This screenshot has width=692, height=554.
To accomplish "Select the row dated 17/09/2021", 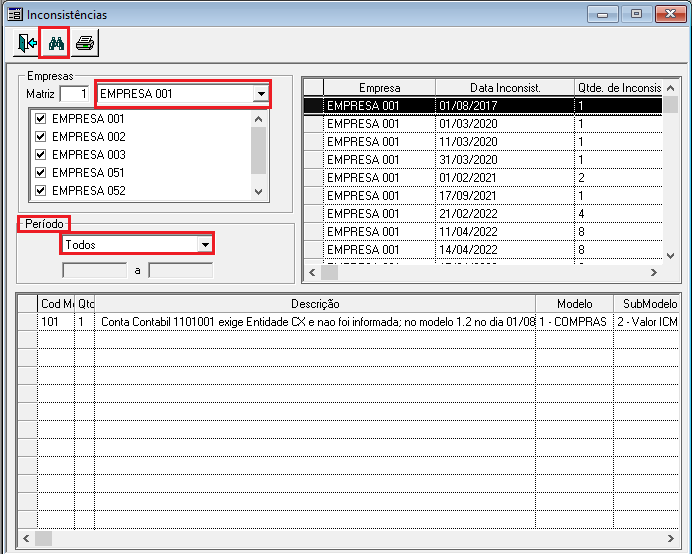I will click(x=483, y=196).
